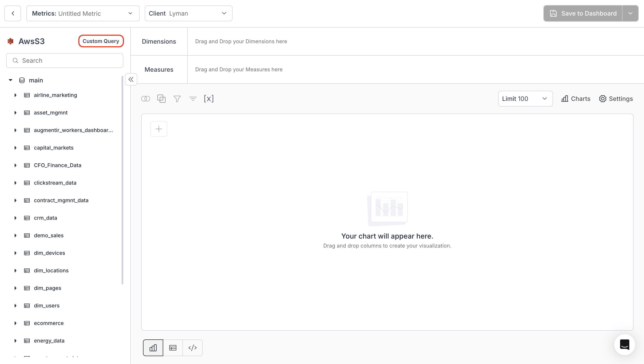Click Save to Dashboard

tap(584, 13)
